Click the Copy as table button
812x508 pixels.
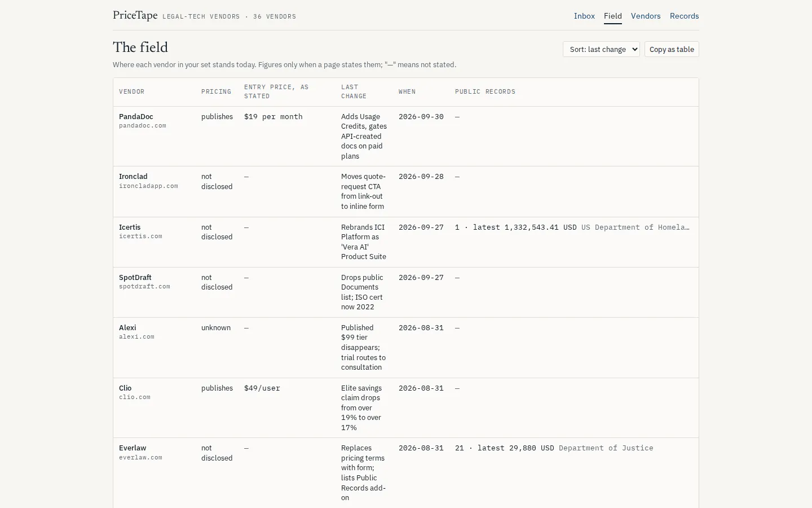pos(672,49)
